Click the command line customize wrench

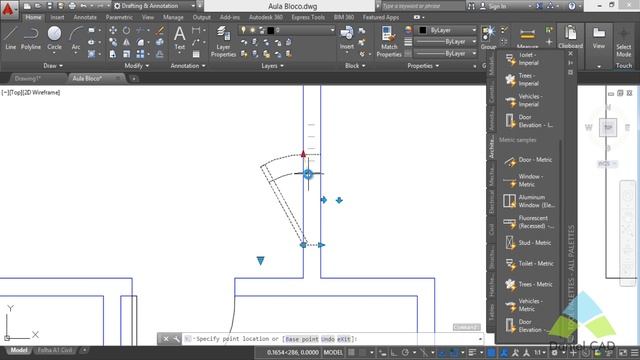(x=176, y=339)
